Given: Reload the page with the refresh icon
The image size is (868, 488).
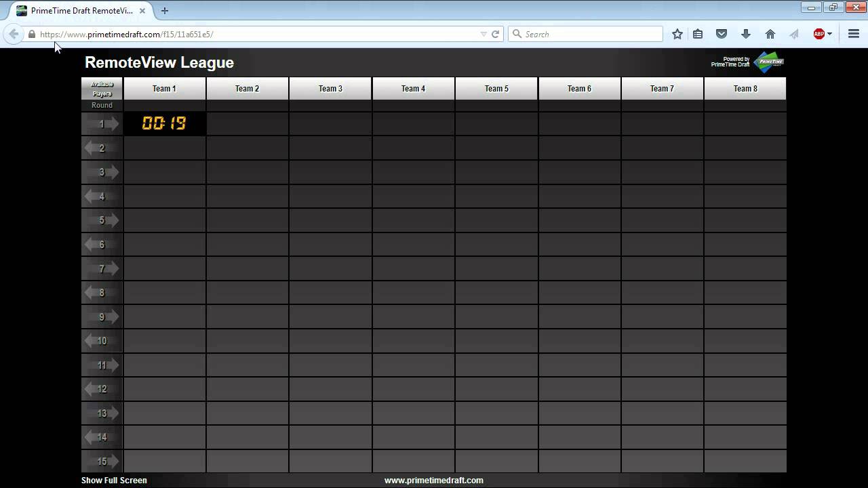Looking at the screenshot, I should 495,34.
